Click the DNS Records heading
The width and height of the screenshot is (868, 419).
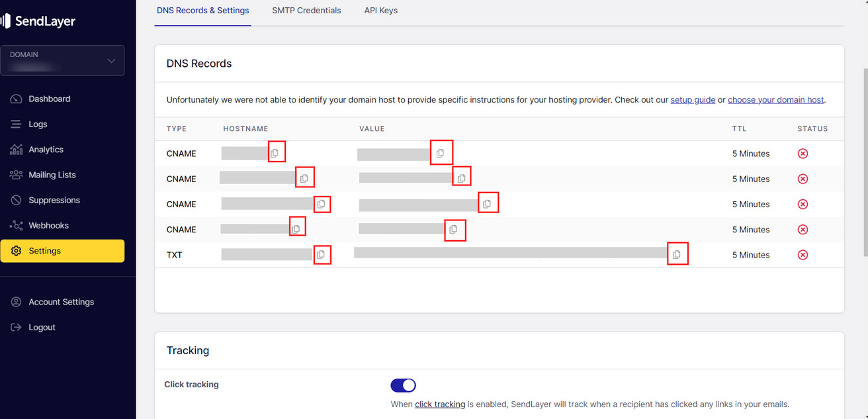click(x=199, y=64)
